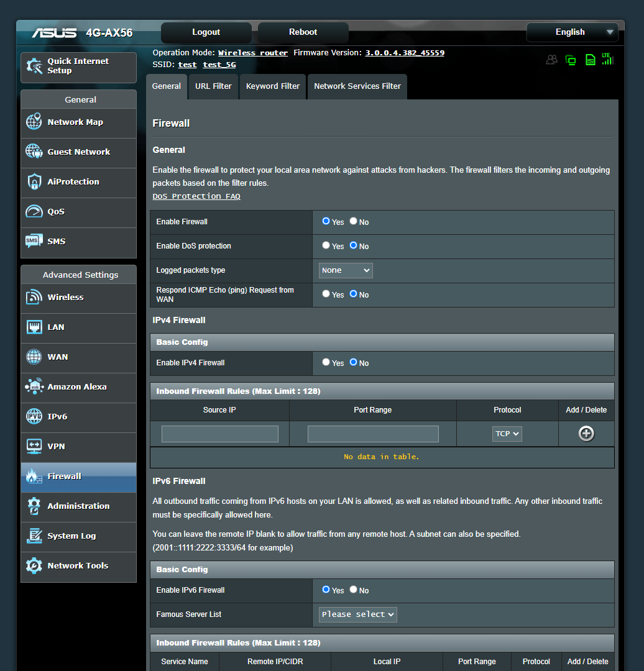Open Administration in sidebar menu
This screenshot has height=671, width=644.
point(79,506)
